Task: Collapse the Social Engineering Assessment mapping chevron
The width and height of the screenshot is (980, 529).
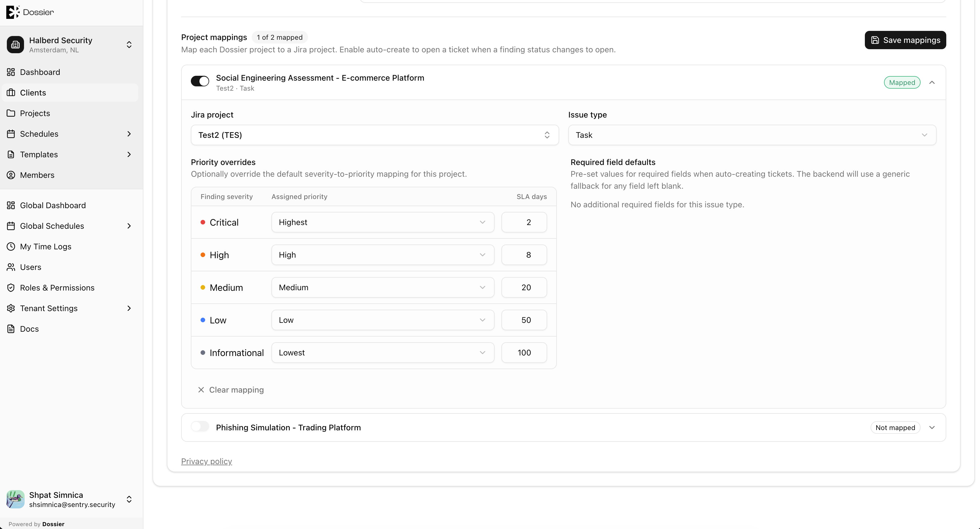Action: (x=932, y=82)
